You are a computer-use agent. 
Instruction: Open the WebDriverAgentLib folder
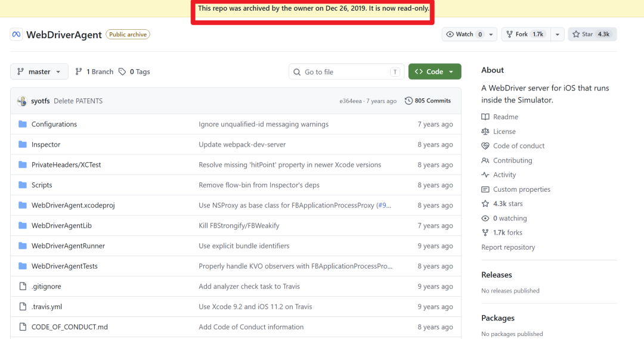(61, 225)
